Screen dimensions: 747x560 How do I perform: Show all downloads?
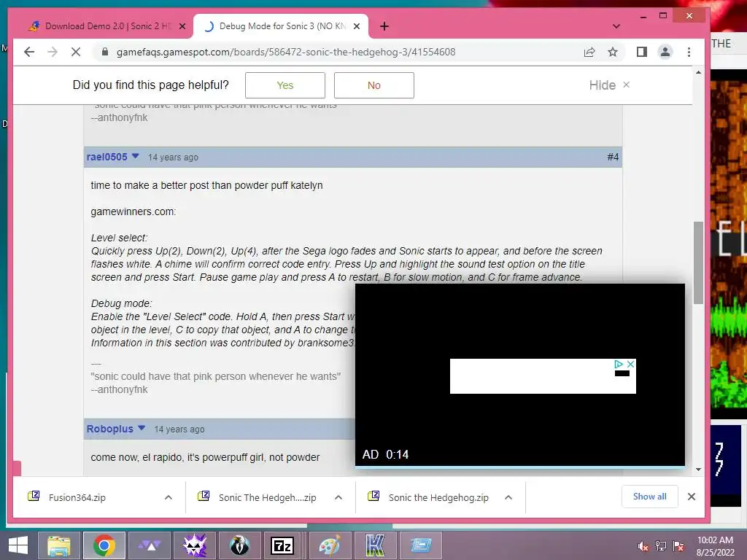650,497
